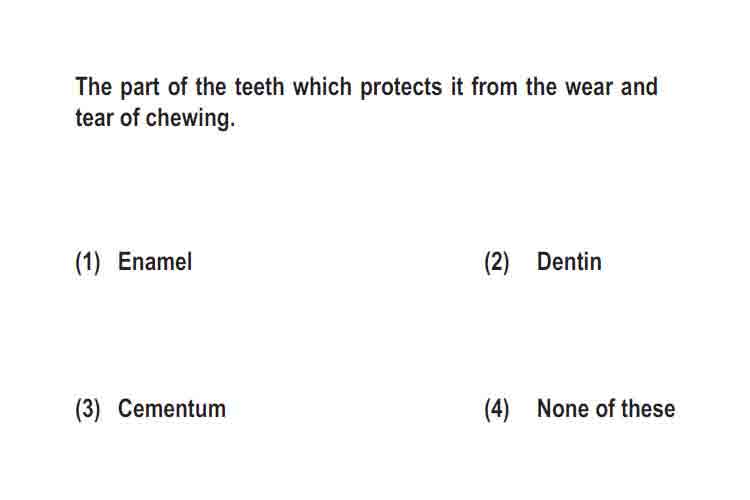Click the word 'tear' in the question
Screen dimensions: 750x500
point(94,118)
